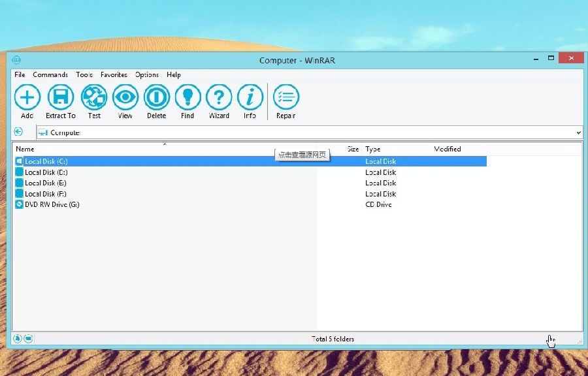Screen dimensions: 588x376
Task: Click the Local Disk (D:) drive icon
Action: (19, 172)
